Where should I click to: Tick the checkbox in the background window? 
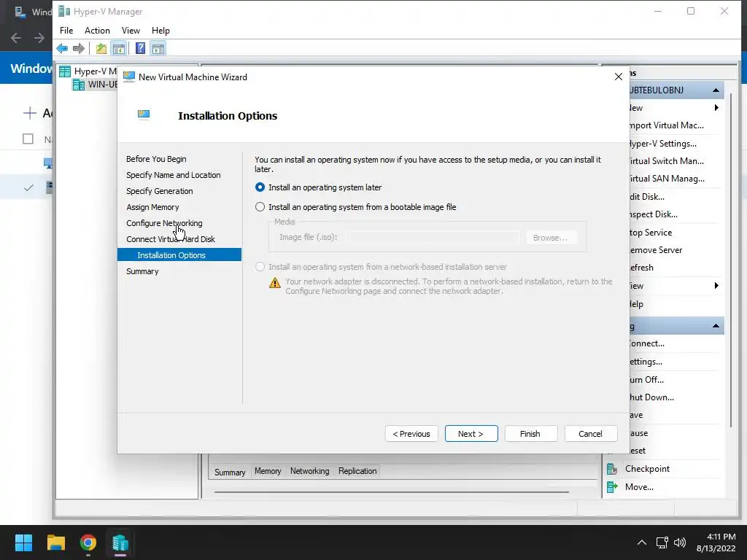pyautogui.click(x=28, y=139)
